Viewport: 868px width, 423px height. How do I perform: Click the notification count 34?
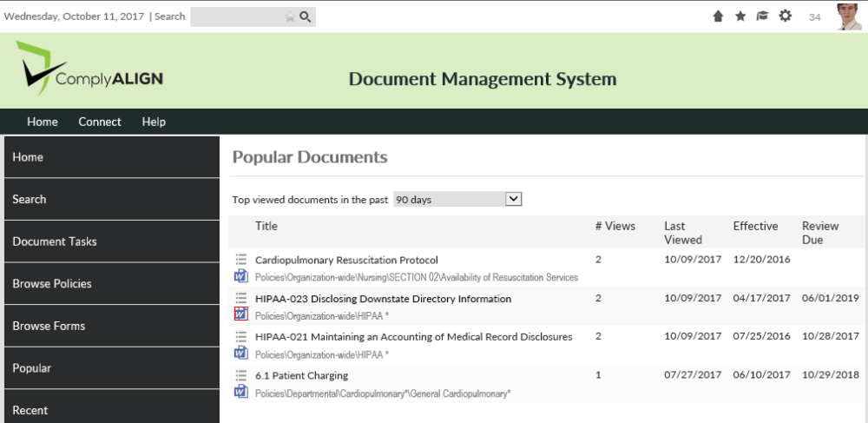[814, 17]
